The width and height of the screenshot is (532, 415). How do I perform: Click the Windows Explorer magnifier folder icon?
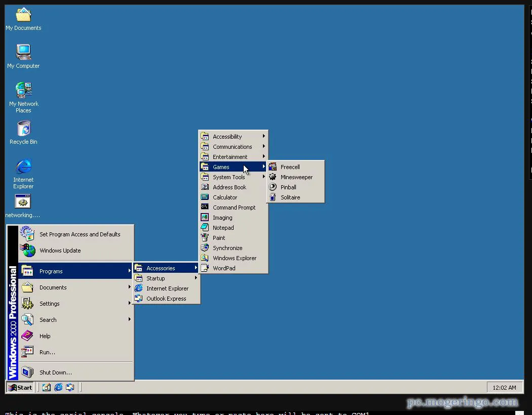(x=205, y=258)
